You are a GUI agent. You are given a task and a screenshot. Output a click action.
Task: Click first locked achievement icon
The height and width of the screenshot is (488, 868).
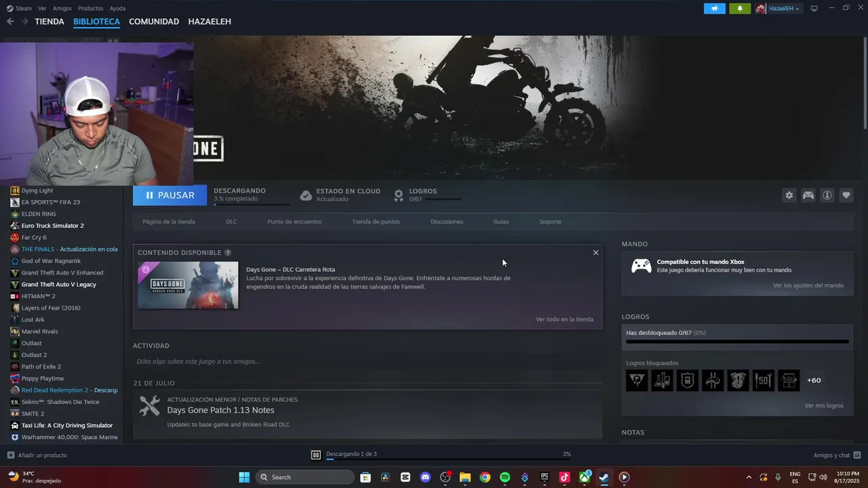pos(637,380)
